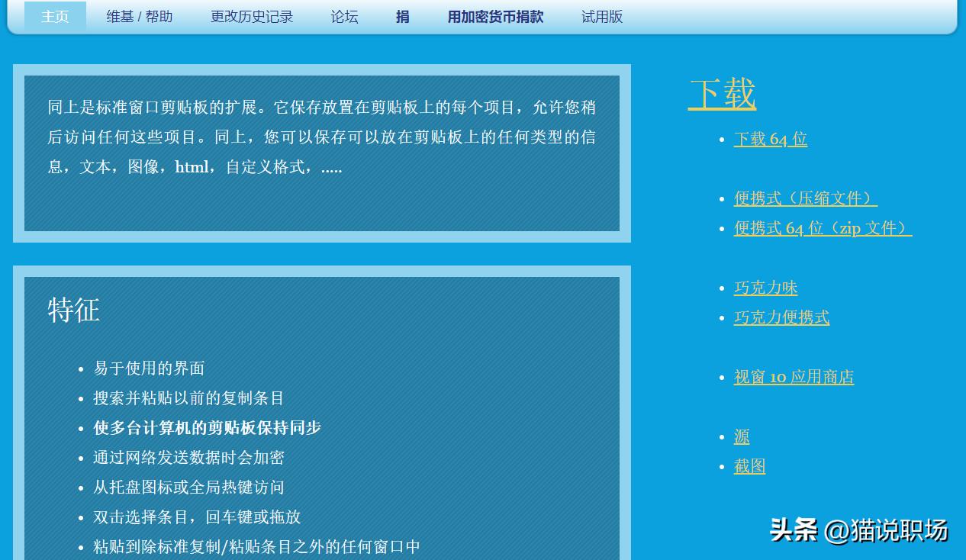Screen dimensions: 966x560
Task: Switch to the 主页 tab
Action: [x=55, y=16]
